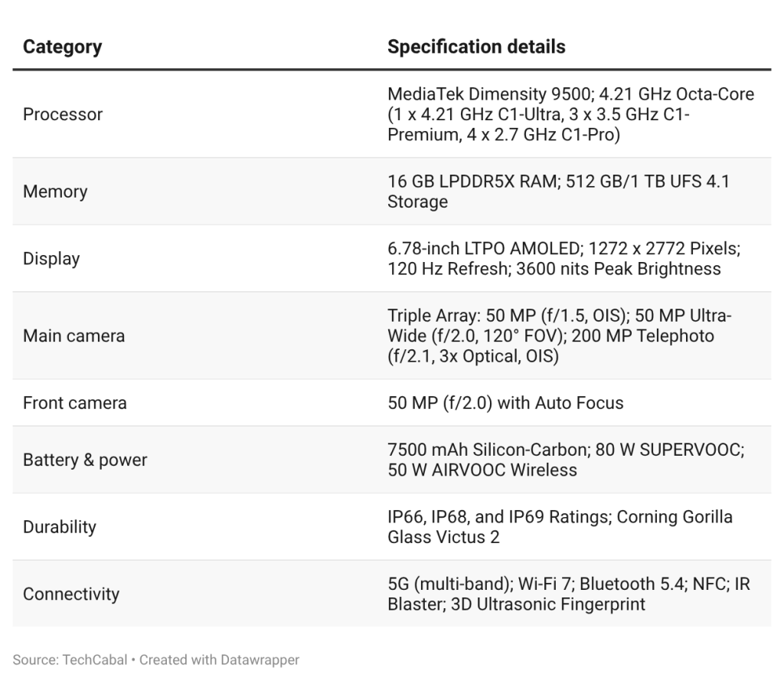This screenshot has height=681, width=784.
Task: Click the 7500 mAh Silicon-Carbon battery details
Action: tap(565, 460)
